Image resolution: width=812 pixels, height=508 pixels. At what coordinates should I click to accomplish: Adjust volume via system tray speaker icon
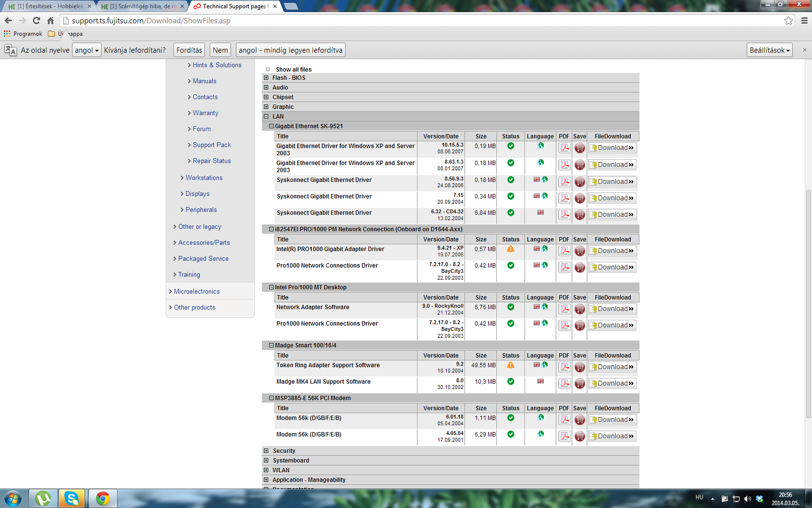pyautogui.click(x=748, y=499)
